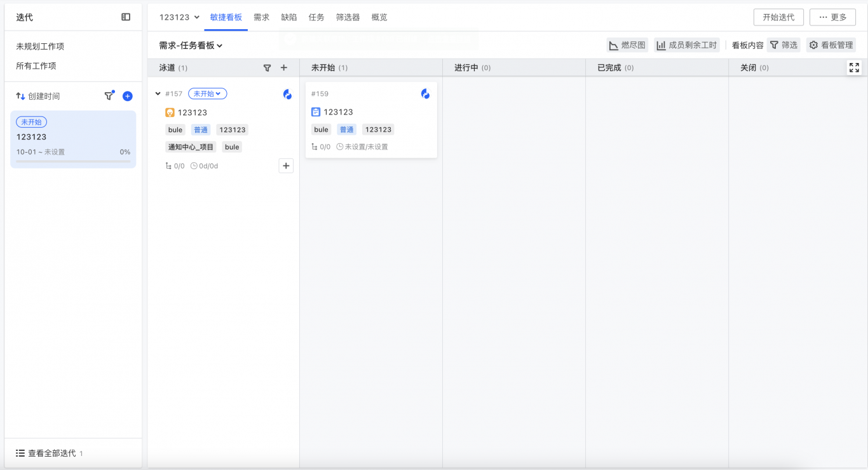Click date range 10-01 ~ 未设置

pyautogui.click(x=41, y=152)
